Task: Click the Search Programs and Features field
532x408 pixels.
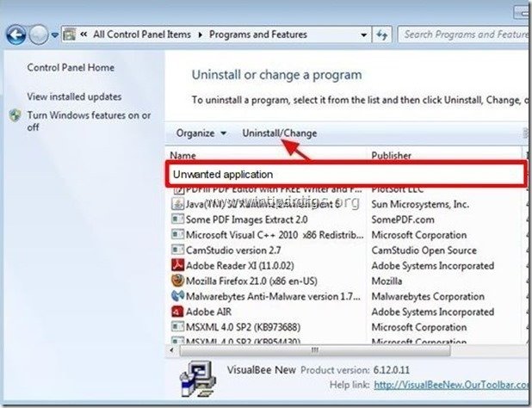Action: click(x=465, y=34)
